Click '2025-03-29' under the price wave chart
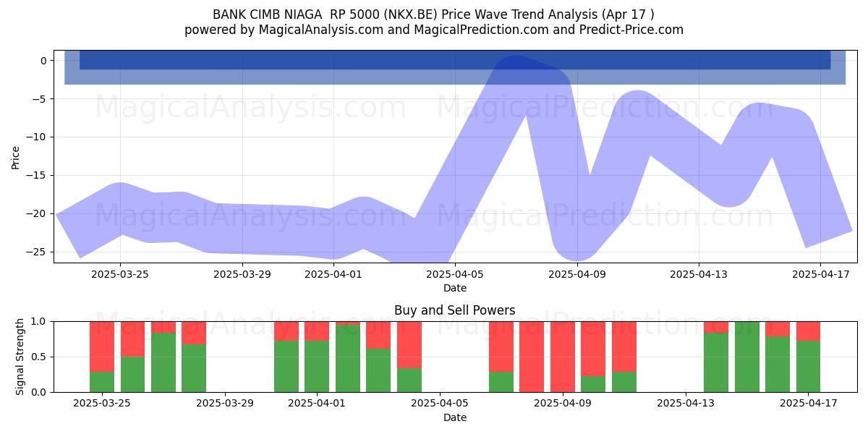This screenshot has height=434, width=868. click(242, 274)
